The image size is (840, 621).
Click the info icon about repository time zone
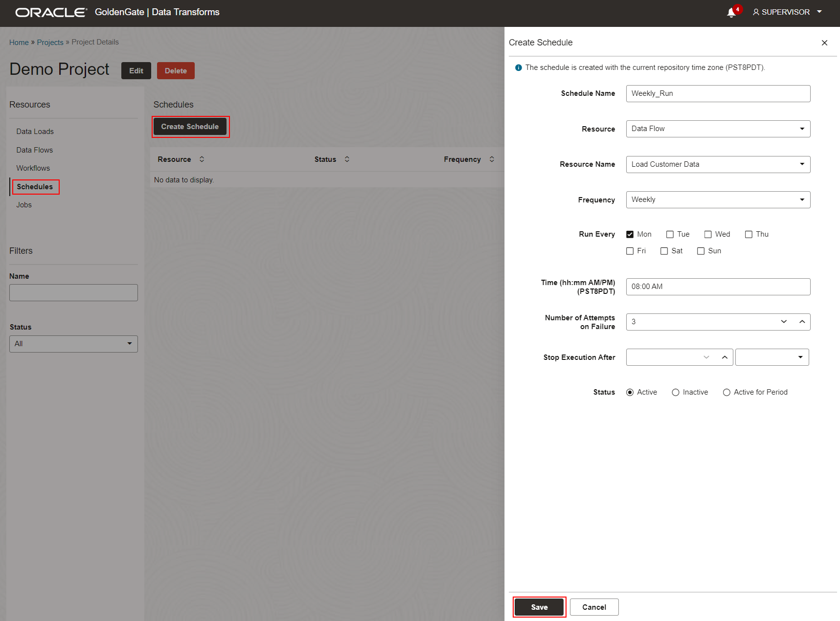tap(518, 67)
